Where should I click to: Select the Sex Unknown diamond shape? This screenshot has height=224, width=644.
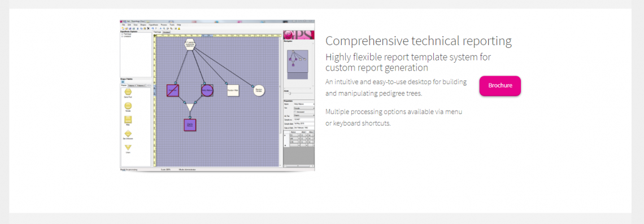(x=128, y=134)
